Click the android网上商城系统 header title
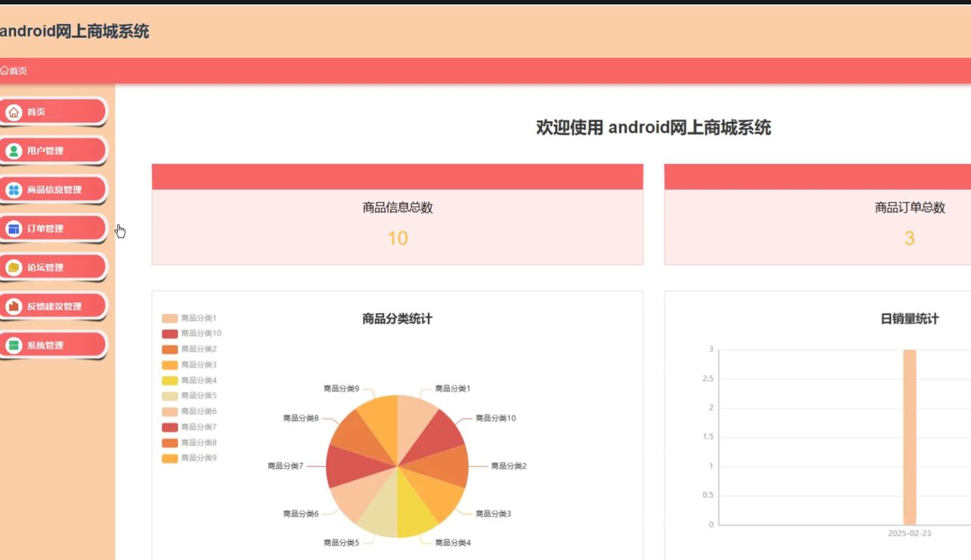The width and height of the screenshot is (971, 560). tap(74, 31)
